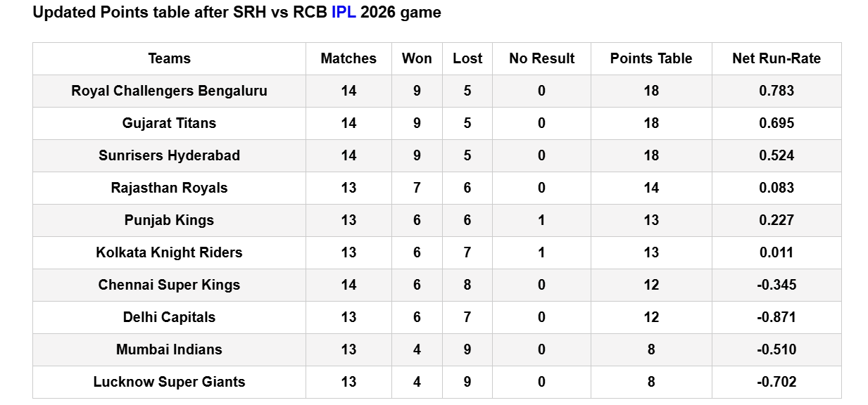Select the Chennai Super Kings team cell
The height and width of the screenshot is (405, 868).
(x=169, y=285)
